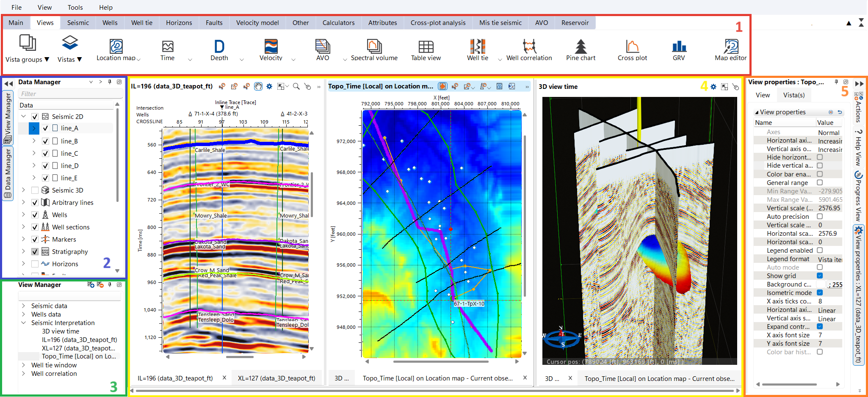
Task: Click the Well correlation icon in ribbon
Action: (x=529, y=47)
